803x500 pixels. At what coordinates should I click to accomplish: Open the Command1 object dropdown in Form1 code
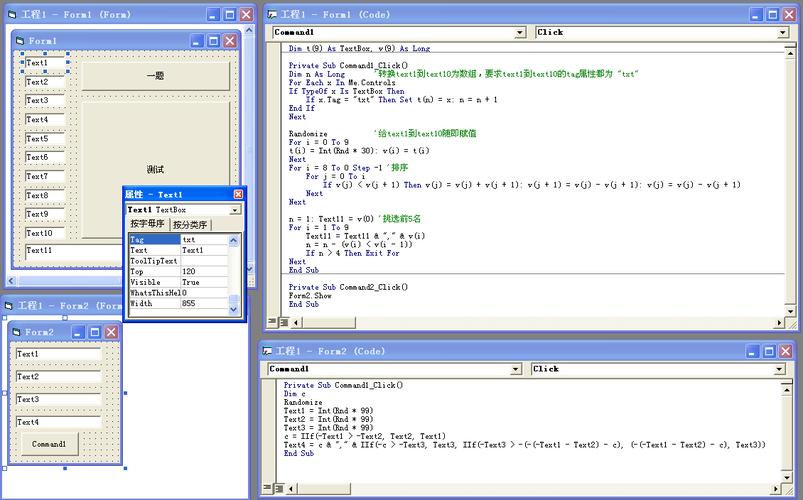[x=520, y=32]
